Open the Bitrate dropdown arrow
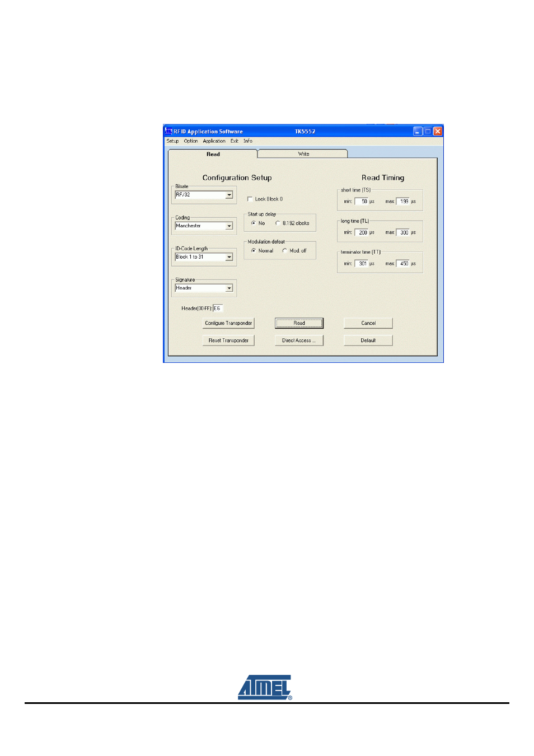The image size is (534, 756). pos(229,195)
